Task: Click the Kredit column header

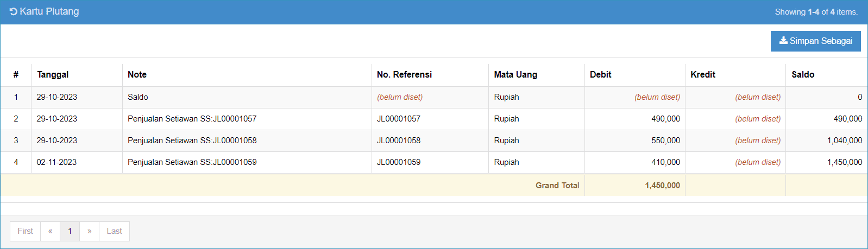Action: [703, 75]
